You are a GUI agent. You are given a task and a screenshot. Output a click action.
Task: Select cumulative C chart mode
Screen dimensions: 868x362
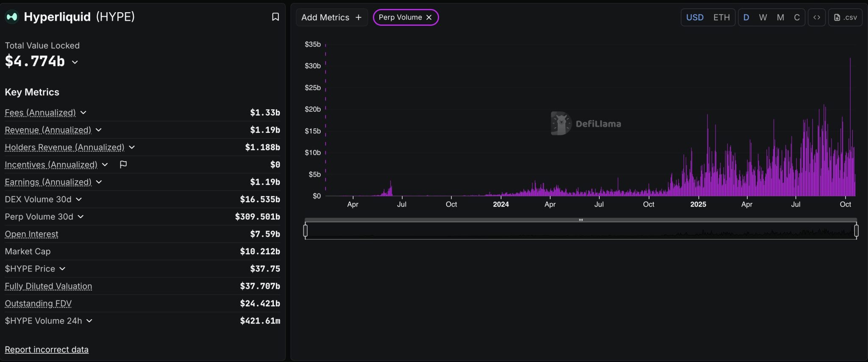pos(797,17)
